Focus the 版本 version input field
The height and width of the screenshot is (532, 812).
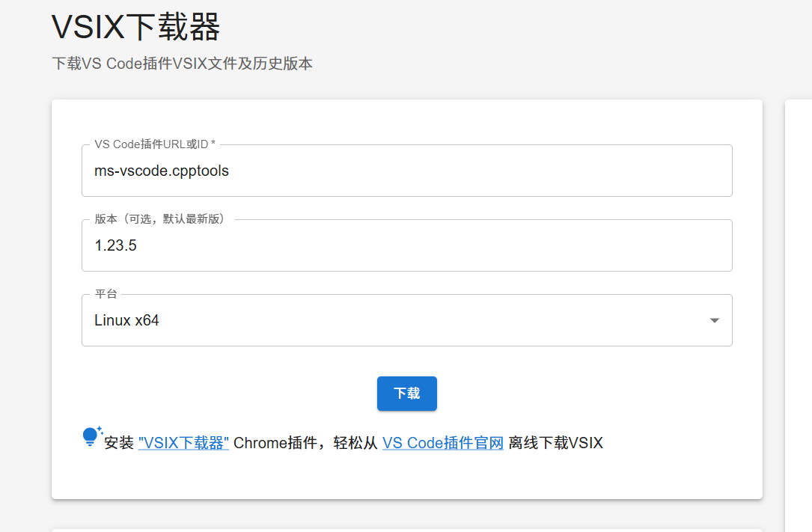pos(406,245)
